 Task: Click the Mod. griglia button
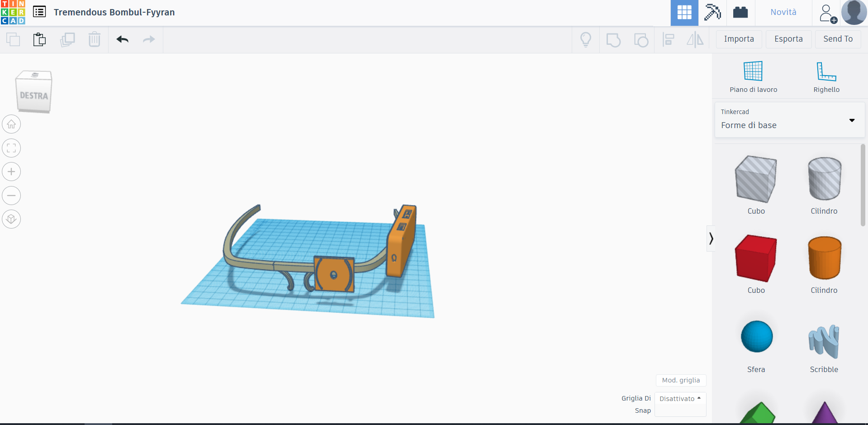tap(681, 380)
